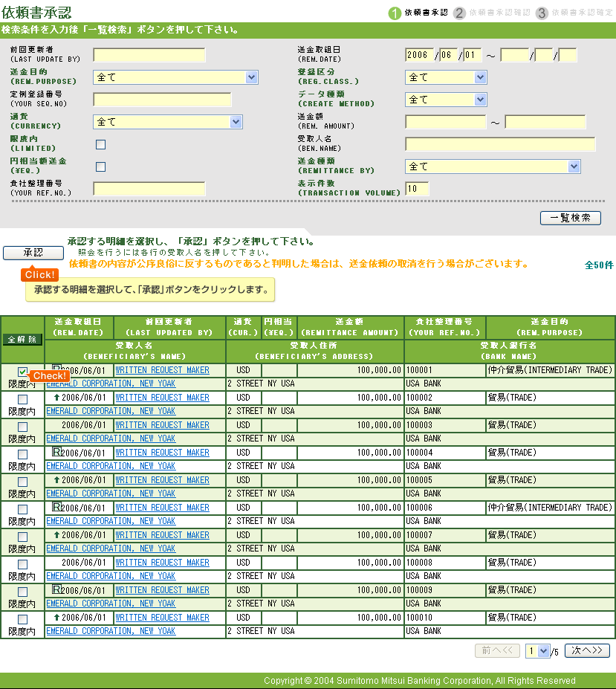Click the maximum 送金額 amount field

coord(545,122)
